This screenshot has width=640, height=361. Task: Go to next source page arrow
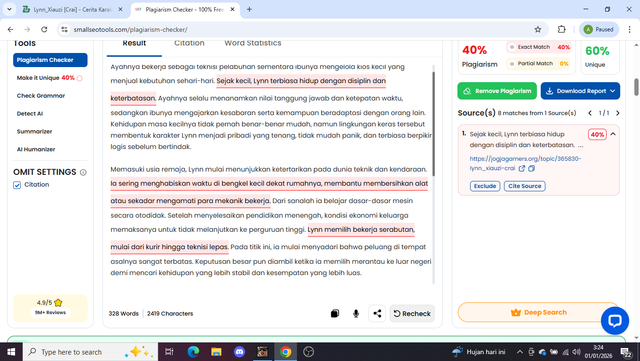pos(618,113)
